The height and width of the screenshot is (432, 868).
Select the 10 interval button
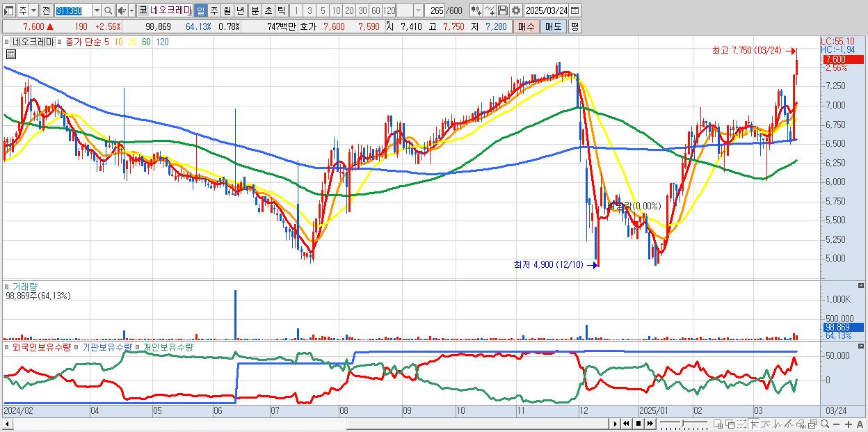[336, 10]
